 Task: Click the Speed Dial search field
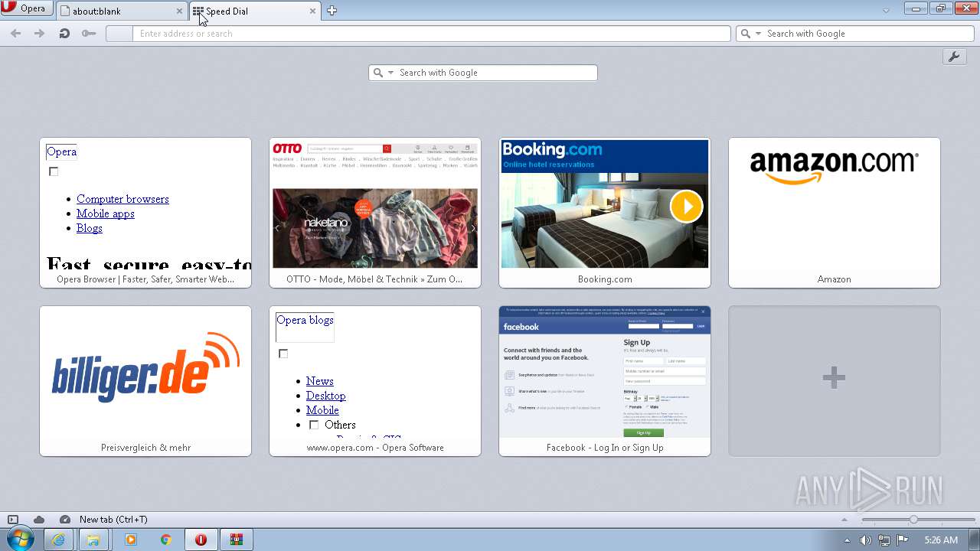(x=483, y=73)
